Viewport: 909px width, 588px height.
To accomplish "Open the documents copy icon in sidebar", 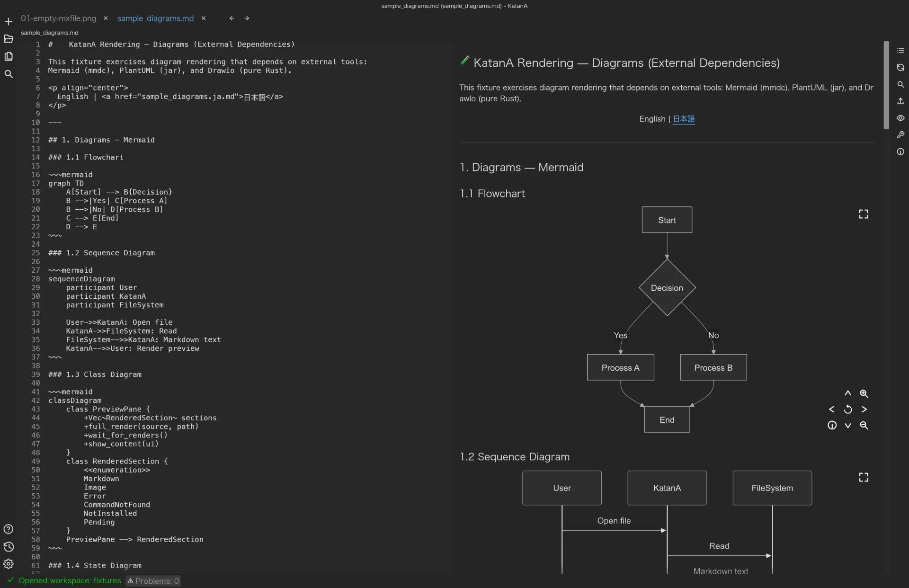I will pyautogui.click(x=8, y=56).
